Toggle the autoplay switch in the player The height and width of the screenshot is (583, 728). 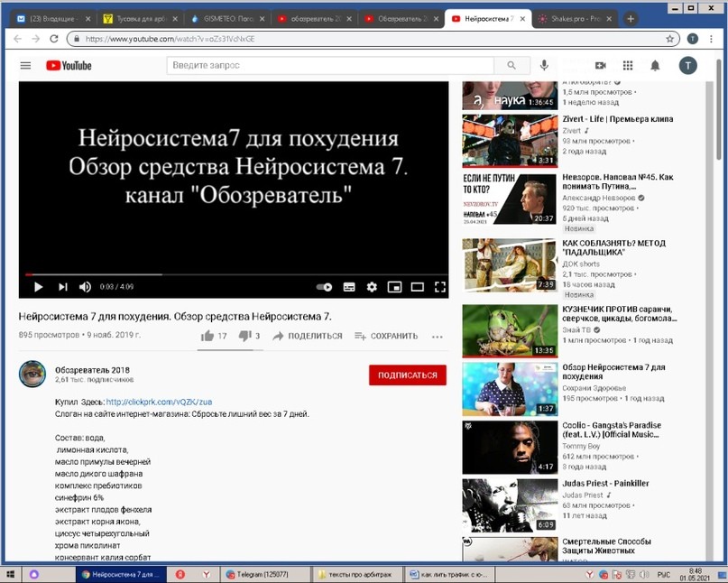coord(324,287)
